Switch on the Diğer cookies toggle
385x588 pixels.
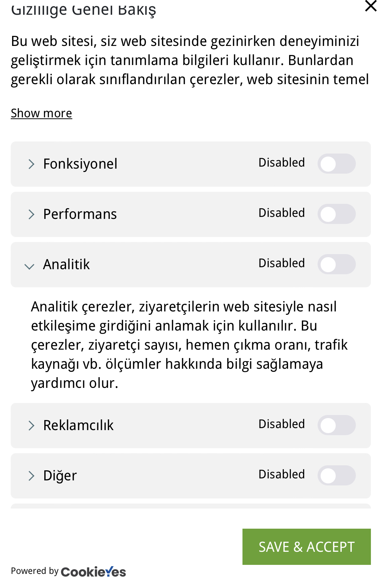pos(336,475)
